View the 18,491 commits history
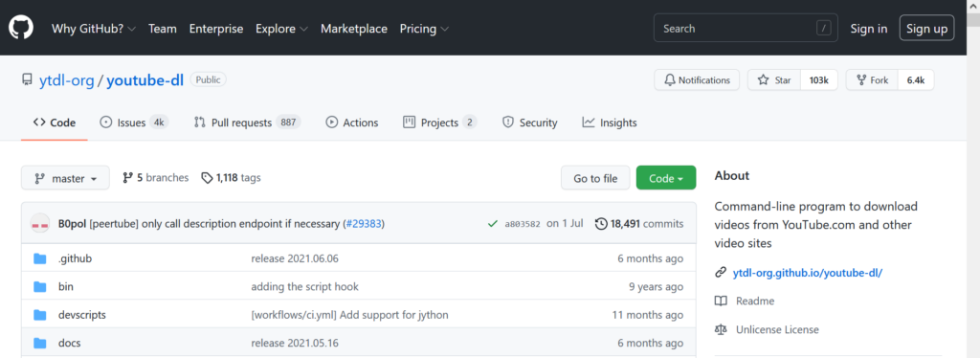 [x=639, y=224]
